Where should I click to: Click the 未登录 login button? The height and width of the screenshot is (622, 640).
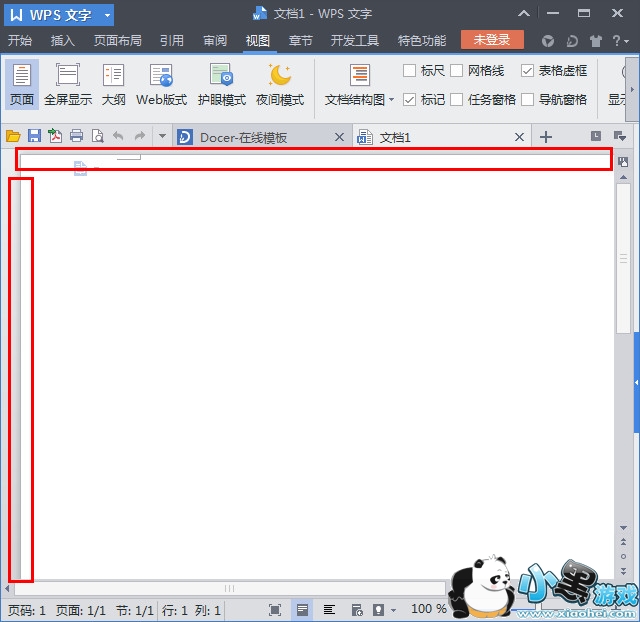click(x=492, y=40)
